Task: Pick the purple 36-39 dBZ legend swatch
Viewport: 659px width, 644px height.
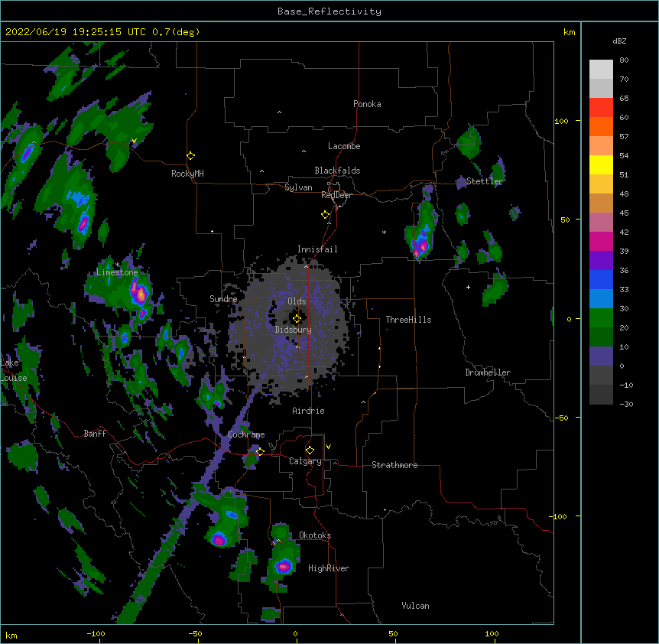Action: pyautogui.click(x=601, y=261)
